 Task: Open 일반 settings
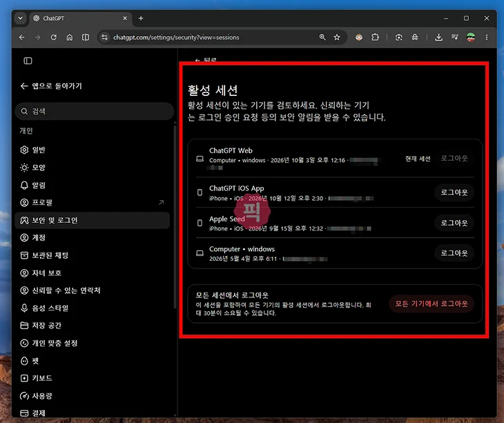click(93, 150)
